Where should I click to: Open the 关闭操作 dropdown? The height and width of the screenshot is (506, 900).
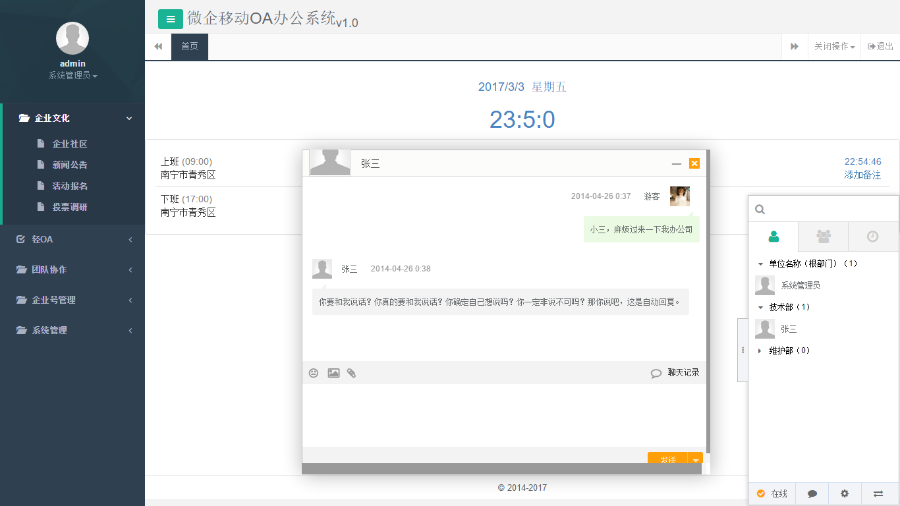click(834, 46)
